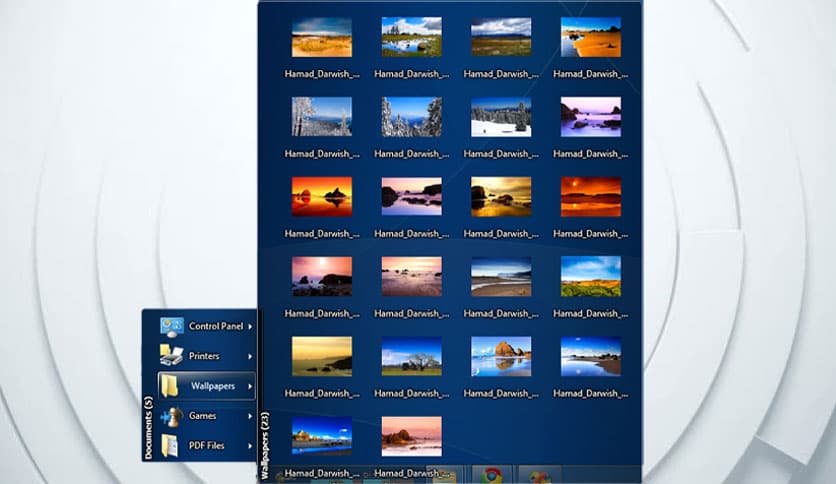Select the PDF Files menu entry
836x484 pixels.
(207, 446)
